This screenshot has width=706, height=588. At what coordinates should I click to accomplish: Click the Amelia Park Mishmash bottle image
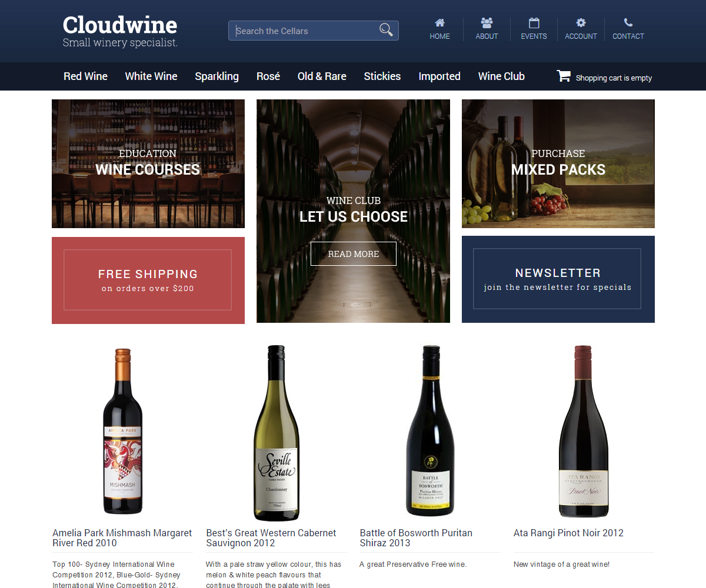(122, 431)
